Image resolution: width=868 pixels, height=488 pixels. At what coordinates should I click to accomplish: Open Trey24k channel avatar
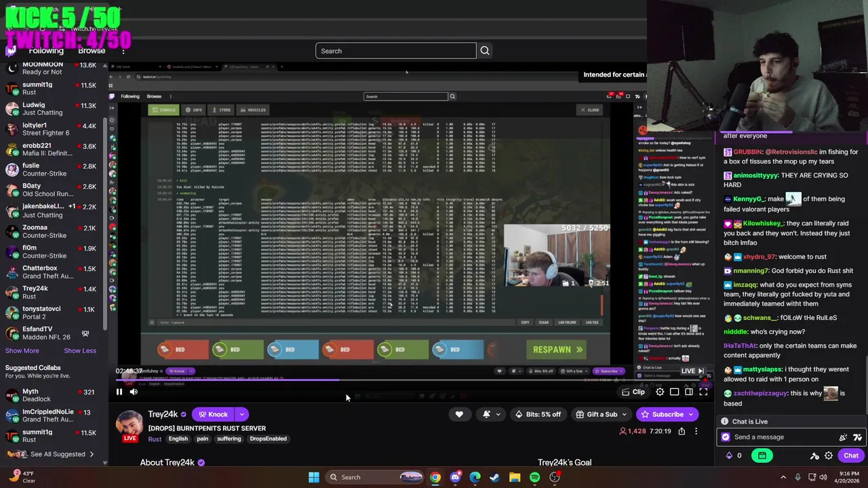tap(129, 424)
